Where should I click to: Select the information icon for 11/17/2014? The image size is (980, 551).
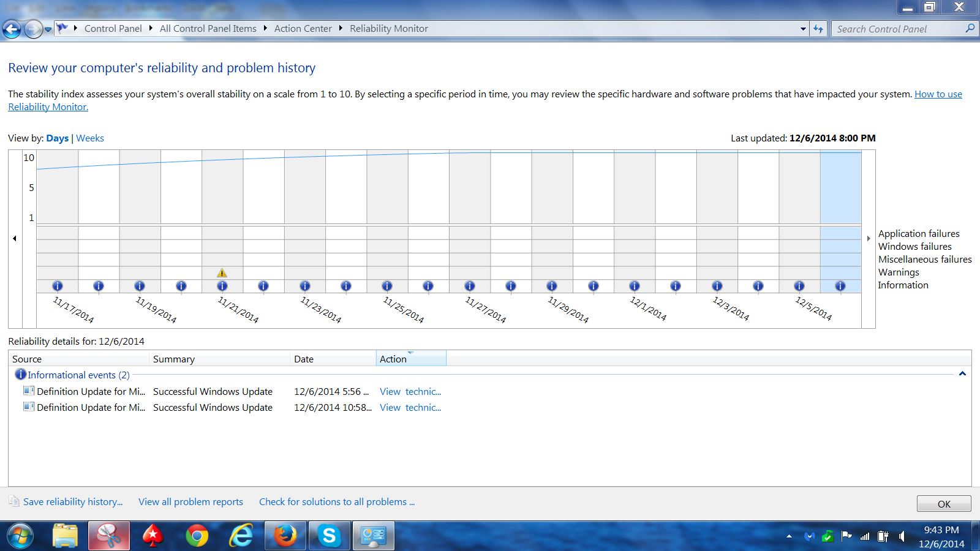coord(57,286)
